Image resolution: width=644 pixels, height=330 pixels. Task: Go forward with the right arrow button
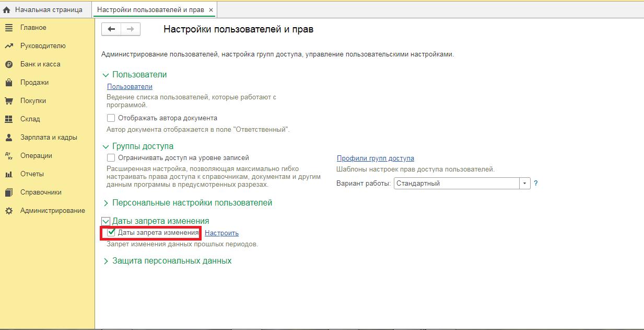131,29
